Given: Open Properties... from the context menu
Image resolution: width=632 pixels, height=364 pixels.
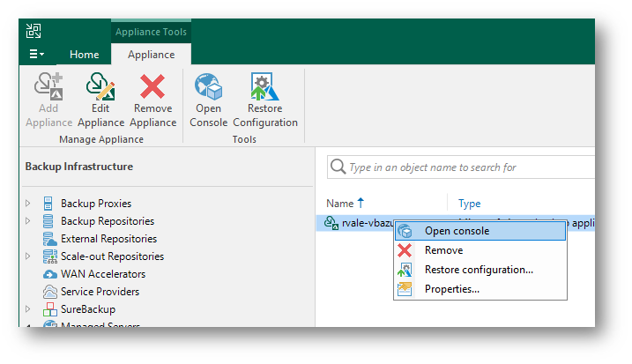Looking at the screenshot, I should 451,289.
